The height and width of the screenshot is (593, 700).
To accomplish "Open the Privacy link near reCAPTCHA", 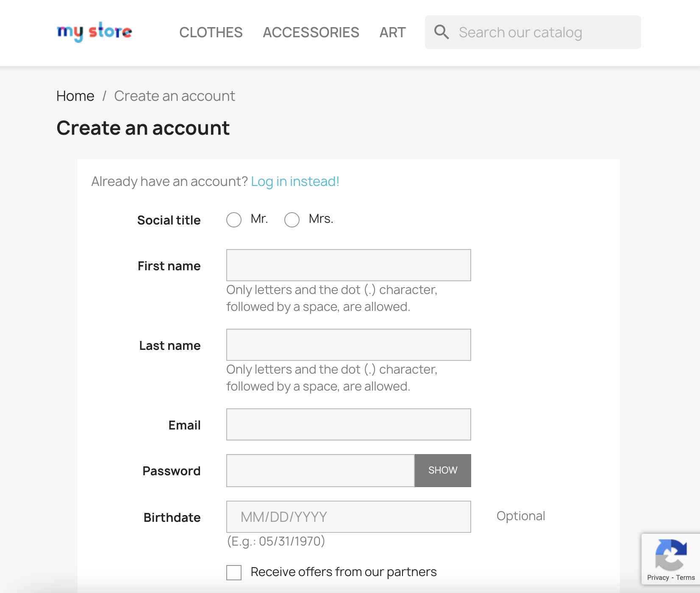I will [x=657, y=577].
